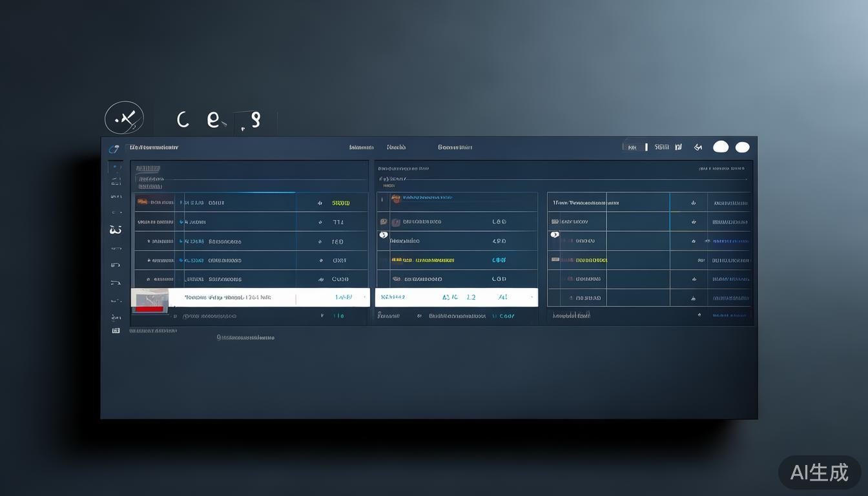Click the bottom grid icon in the left sidebar

pos(116,331)
